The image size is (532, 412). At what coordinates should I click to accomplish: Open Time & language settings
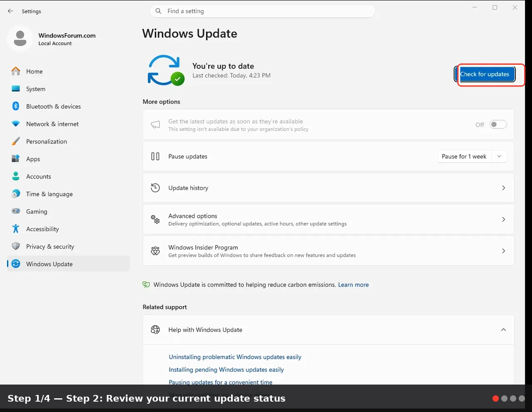click(68, 194)
